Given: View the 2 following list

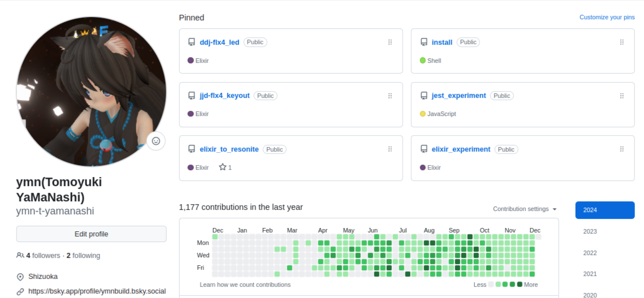Looking at the screenshot, I should click(x=83, y=255).
